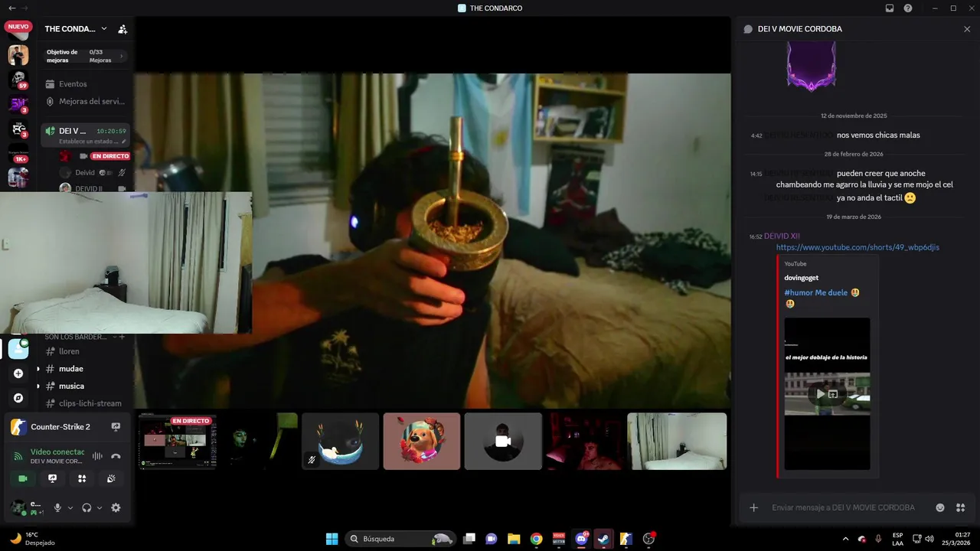The image size is (980, 551).
Task: Open Steam from the taskbar
Action: (x=604, y=539)
